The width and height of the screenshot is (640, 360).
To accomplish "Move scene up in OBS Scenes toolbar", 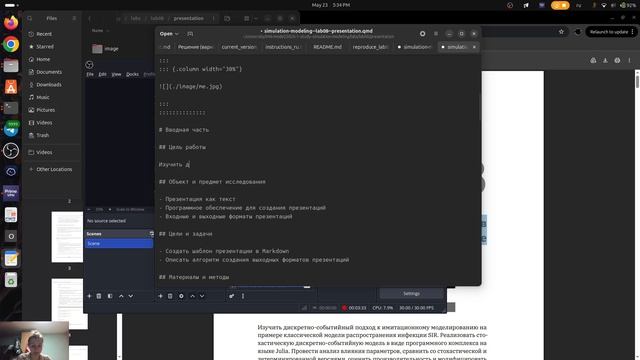I will 121,296.
